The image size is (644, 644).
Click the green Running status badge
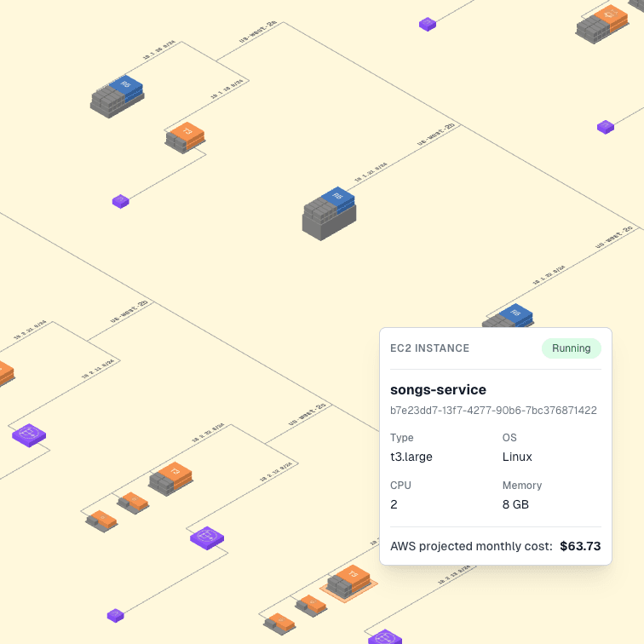(572, 348)
